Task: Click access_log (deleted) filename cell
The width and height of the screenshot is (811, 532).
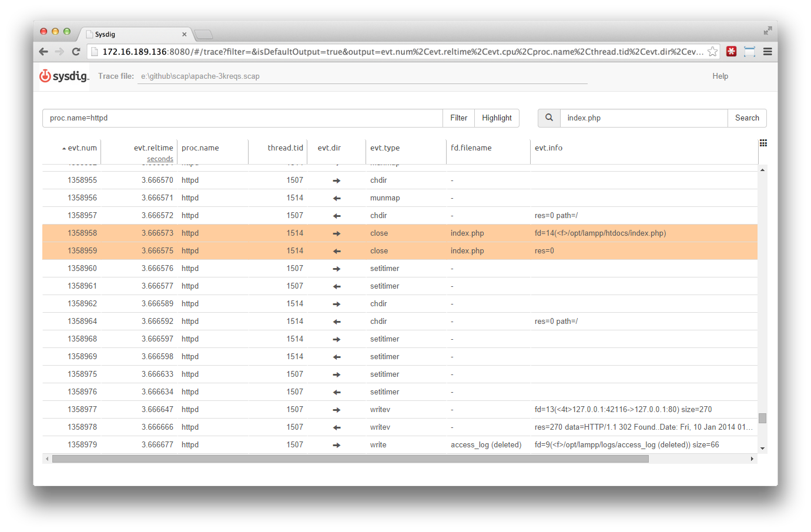Action: [x=486, y=444]
